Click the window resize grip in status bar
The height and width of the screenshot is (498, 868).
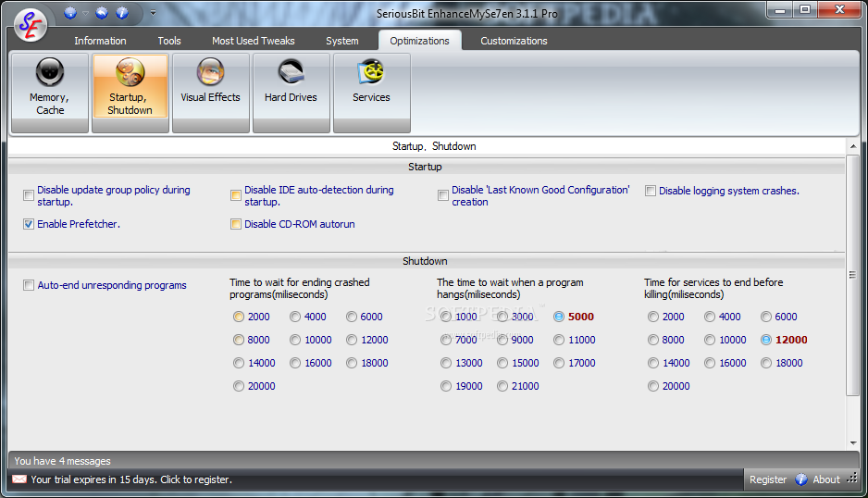click(852, 479)
